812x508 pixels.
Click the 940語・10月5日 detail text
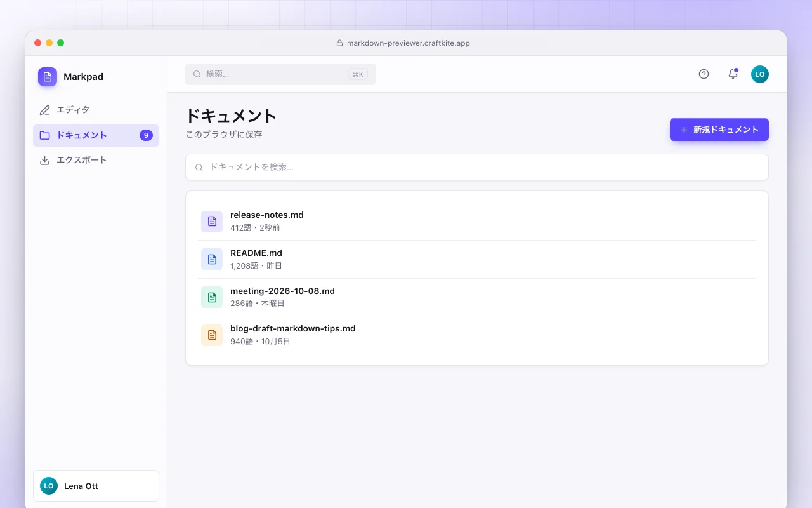click(x=260, y=342)
